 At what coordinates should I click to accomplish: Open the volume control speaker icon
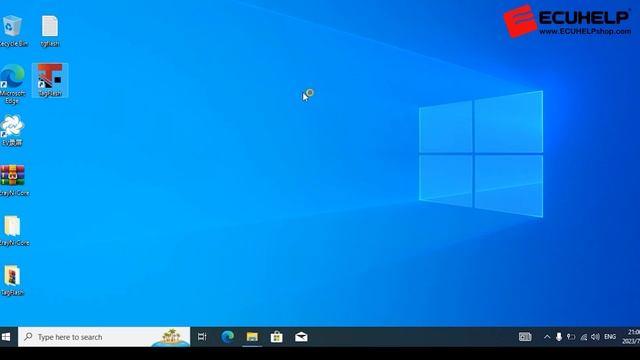pyautogui.click(x=596, y=337)
